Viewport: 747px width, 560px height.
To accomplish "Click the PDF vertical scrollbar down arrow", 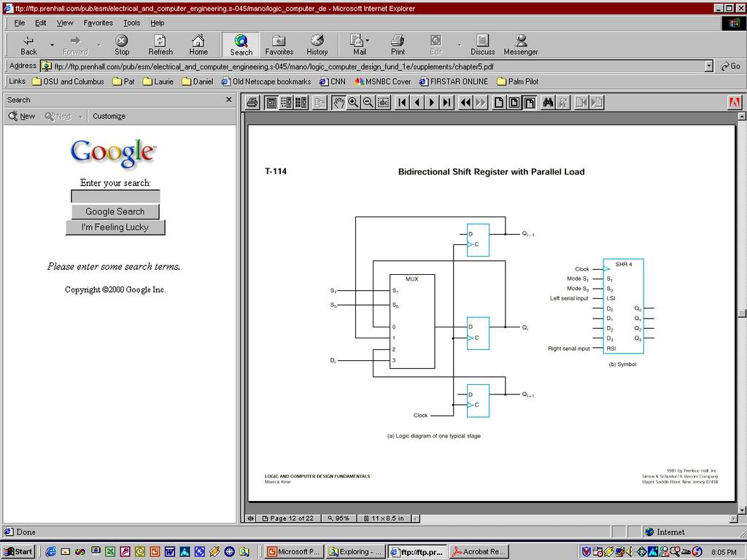I will click(742, 510).
